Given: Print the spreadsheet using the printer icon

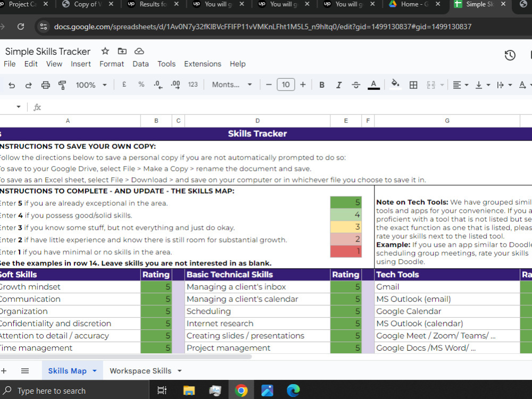Looking at the screenshot, I should (x=45, y=85).
